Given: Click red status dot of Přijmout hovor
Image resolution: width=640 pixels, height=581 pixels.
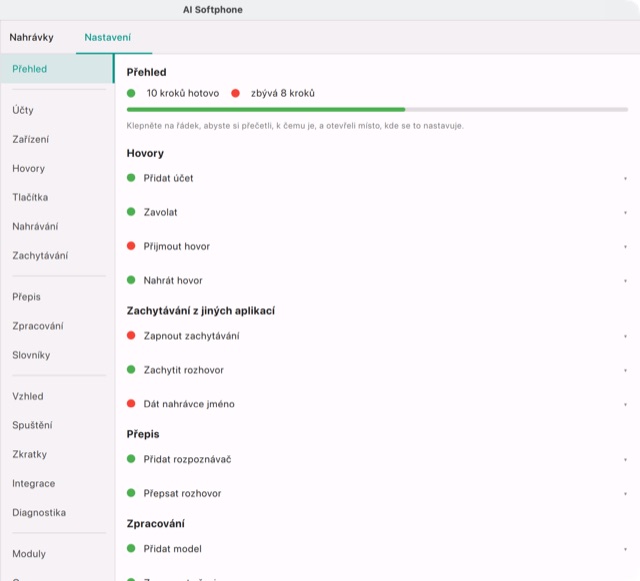Looking at the screenshot, I should click(x=131, y=246).
